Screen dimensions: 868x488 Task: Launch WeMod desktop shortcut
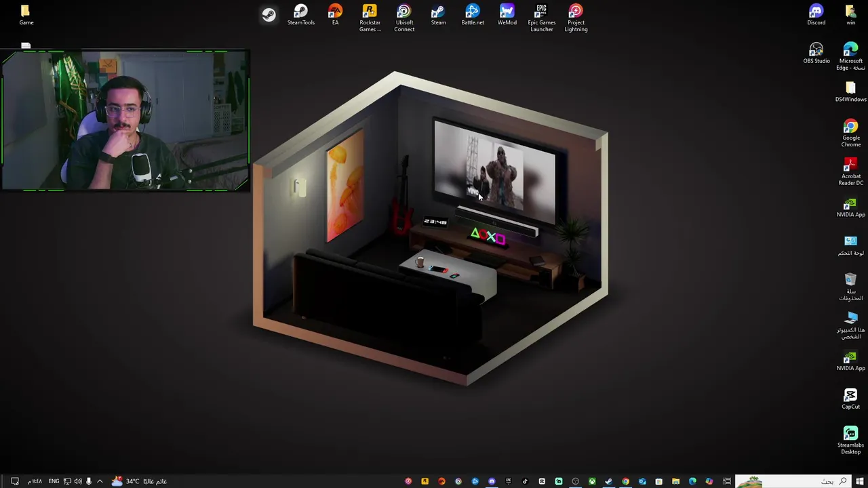tap(507, 15)
